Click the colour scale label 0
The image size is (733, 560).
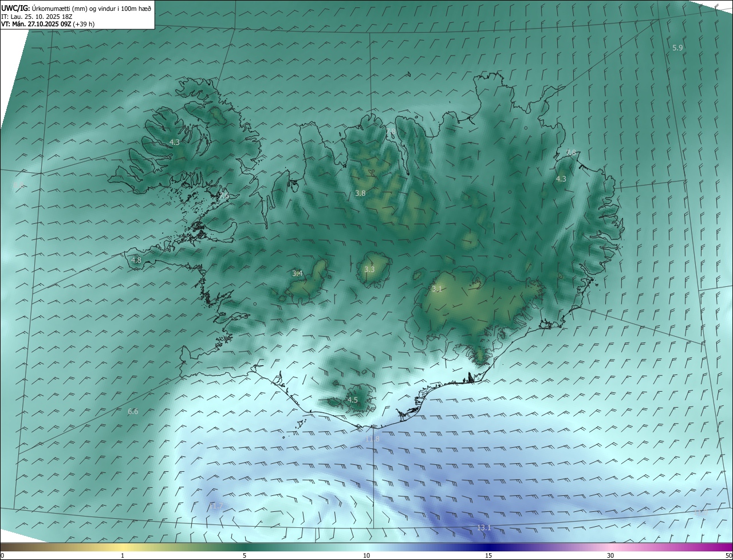(x=2, y=556)
